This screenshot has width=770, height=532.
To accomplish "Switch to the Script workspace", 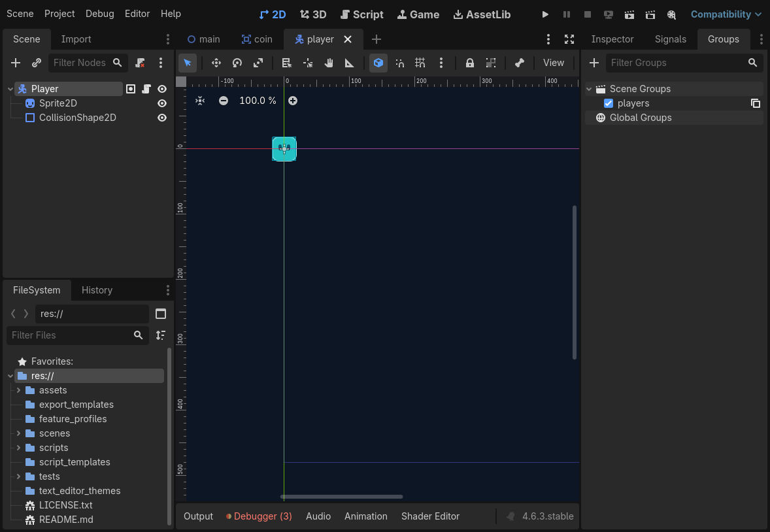I will [x=362, y=14].
